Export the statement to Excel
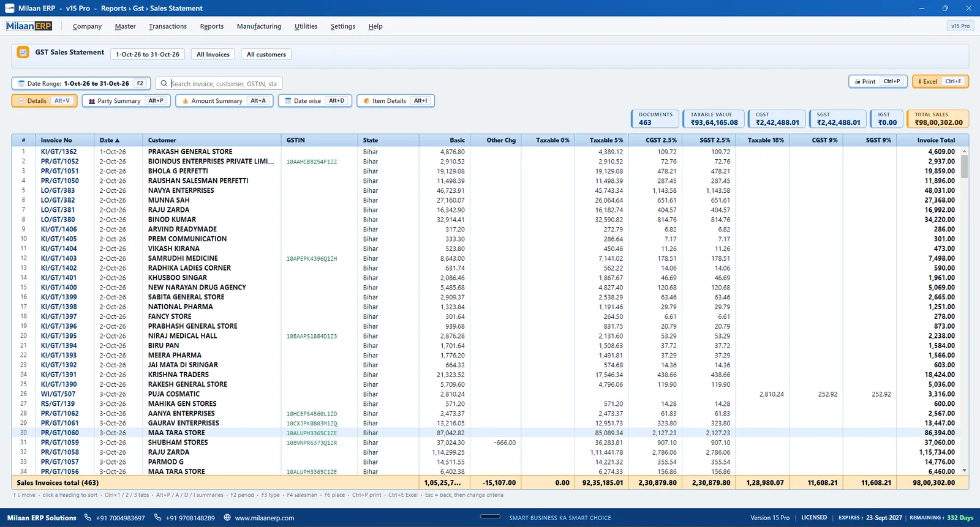 [x=940, y=81]
